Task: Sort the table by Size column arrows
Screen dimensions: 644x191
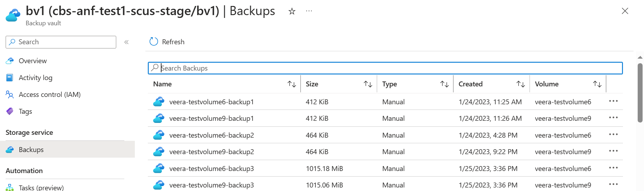Action: (x=368, y=84)
